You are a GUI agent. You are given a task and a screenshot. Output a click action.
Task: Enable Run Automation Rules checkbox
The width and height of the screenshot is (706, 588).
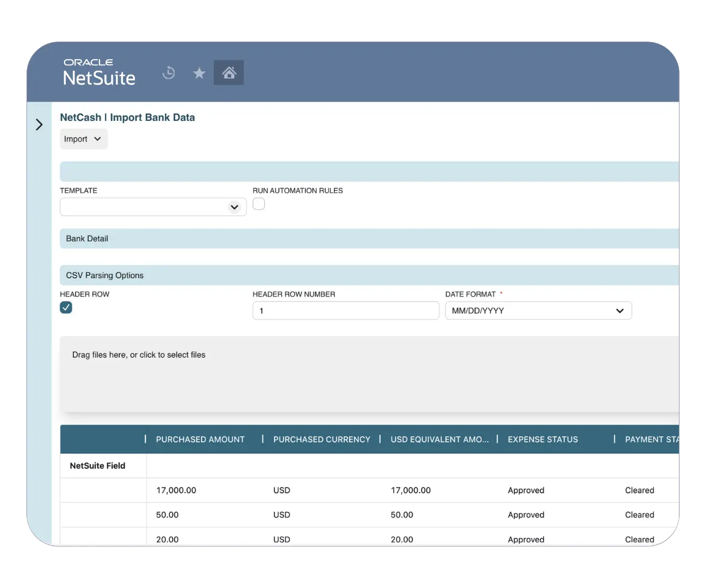[x=259, y=204]
